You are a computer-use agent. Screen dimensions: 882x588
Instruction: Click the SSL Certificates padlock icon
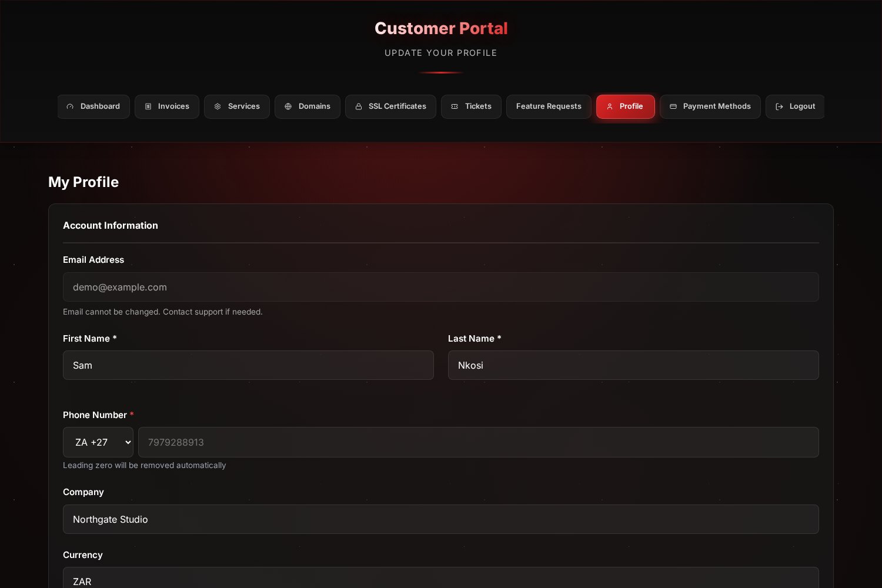359,106
